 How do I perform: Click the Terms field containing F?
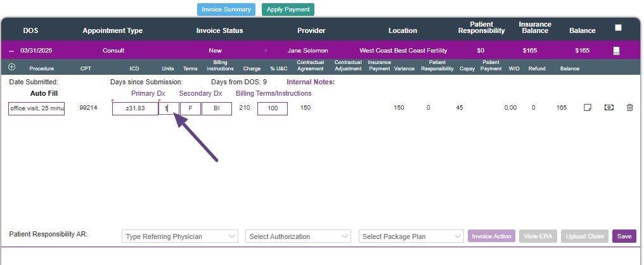pyautogui.click(x=190, y=108)
